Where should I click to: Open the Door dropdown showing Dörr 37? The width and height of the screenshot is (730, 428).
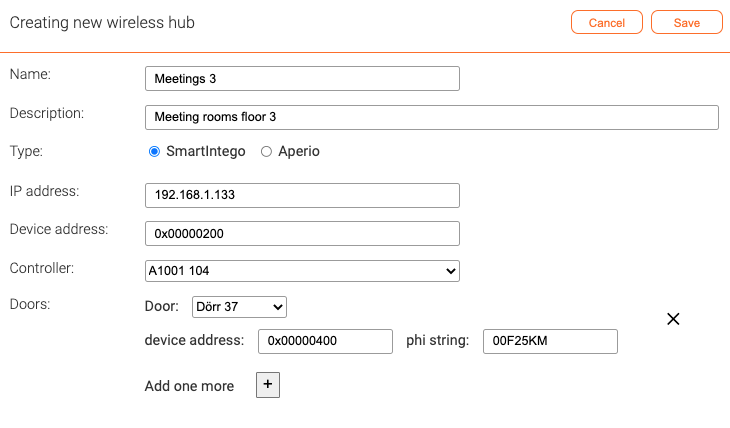[239, 307]
